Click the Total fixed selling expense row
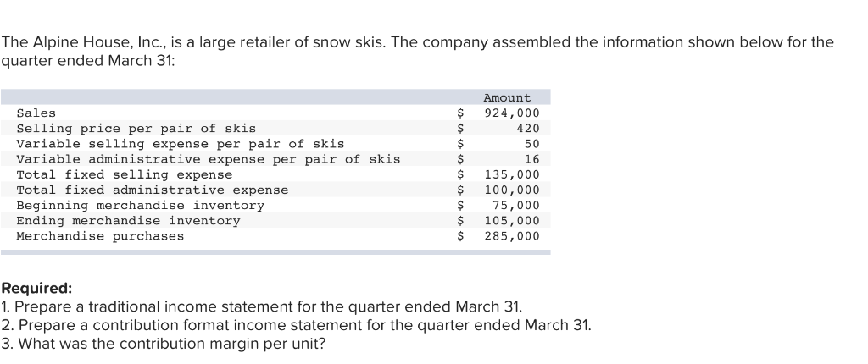Screen dimensions: 868x364 point(124,174)
